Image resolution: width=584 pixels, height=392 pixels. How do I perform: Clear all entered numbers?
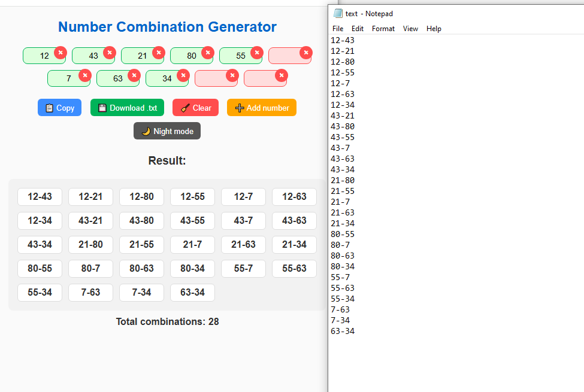[195, 108]
